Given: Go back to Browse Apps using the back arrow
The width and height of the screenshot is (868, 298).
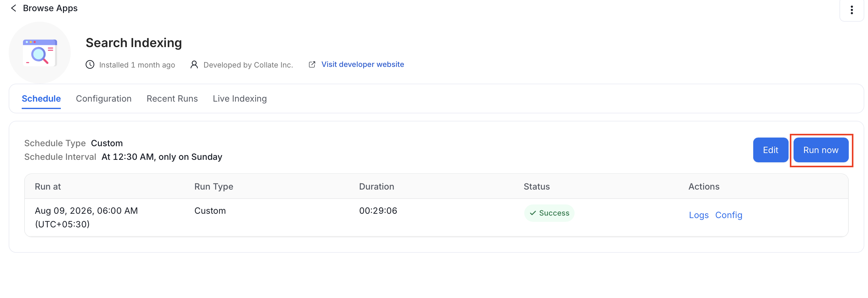Looking at the screenshot, I should click(13, 8).
